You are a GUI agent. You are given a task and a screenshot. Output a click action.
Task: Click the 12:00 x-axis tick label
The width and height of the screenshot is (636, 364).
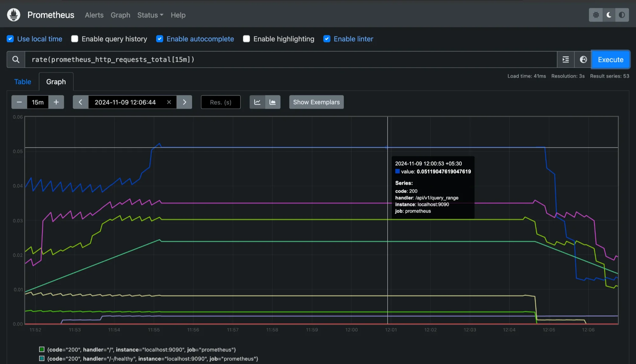(351, 330)
